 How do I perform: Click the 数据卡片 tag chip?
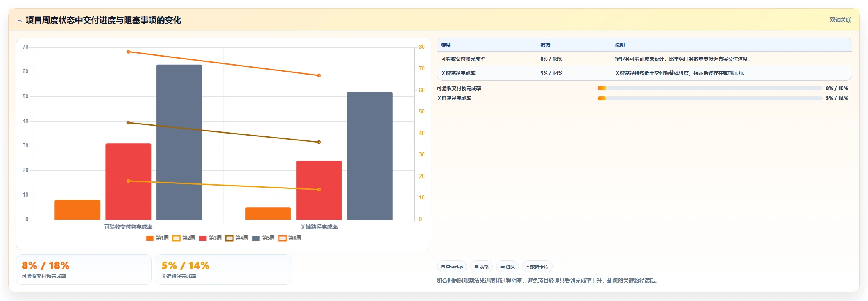537,267
